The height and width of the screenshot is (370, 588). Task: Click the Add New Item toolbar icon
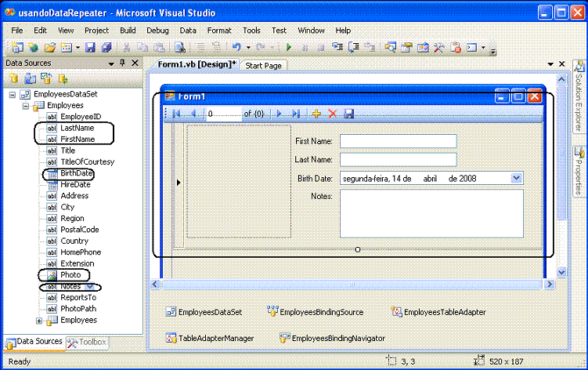tap(67, 47)
